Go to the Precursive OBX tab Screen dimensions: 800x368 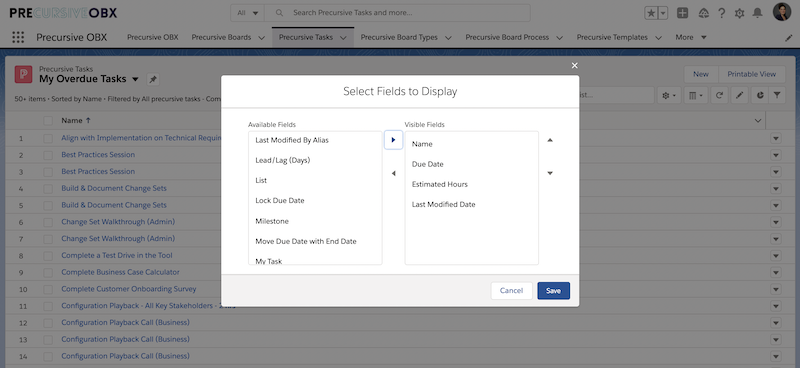click(153, 37)
